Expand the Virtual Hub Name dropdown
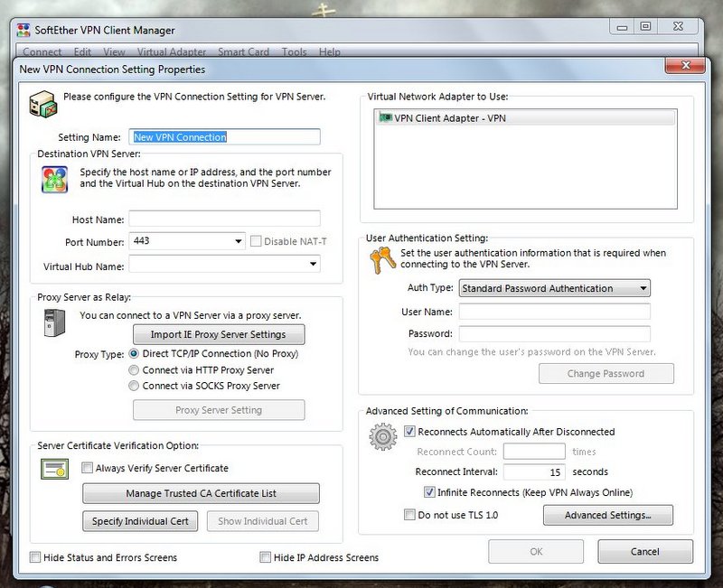This screenshot has width=723, height=588. pyautogui.click(x=313, y=264)
